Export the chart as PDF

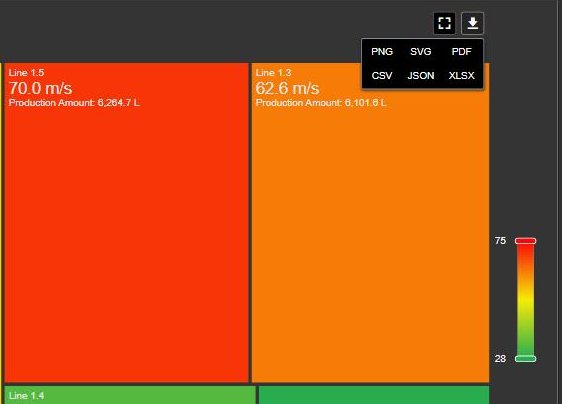tap(462, 52)
